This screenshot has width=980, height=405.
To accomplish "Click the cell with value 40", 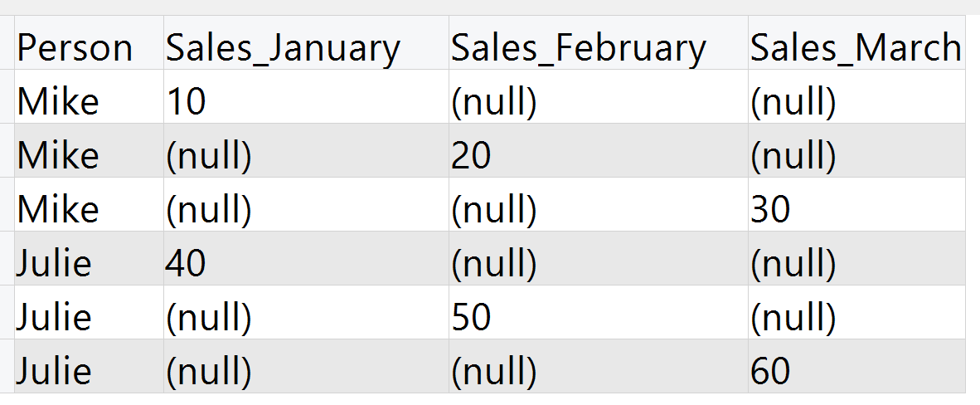I will [x=306, y=258].
